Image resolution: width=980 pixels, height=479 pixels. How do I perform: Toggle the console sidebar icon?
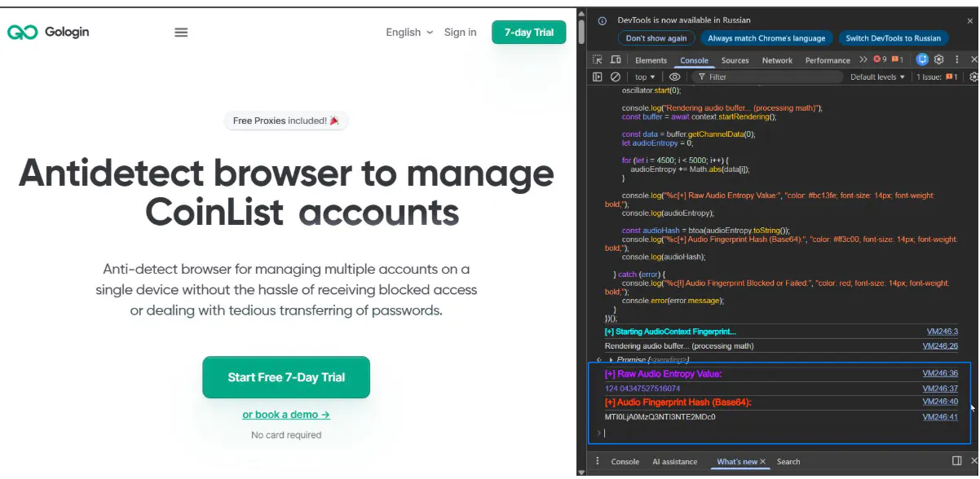(598, 77)
